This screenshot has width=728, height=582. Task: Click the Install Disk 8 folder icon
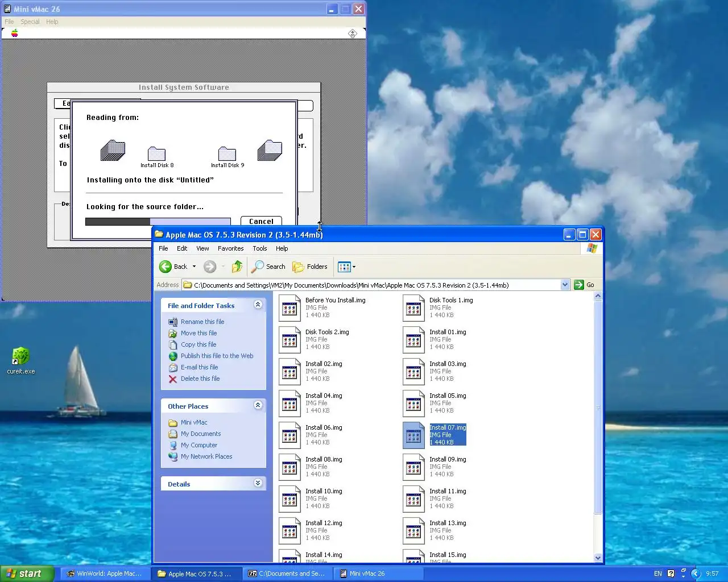[156, 153]
